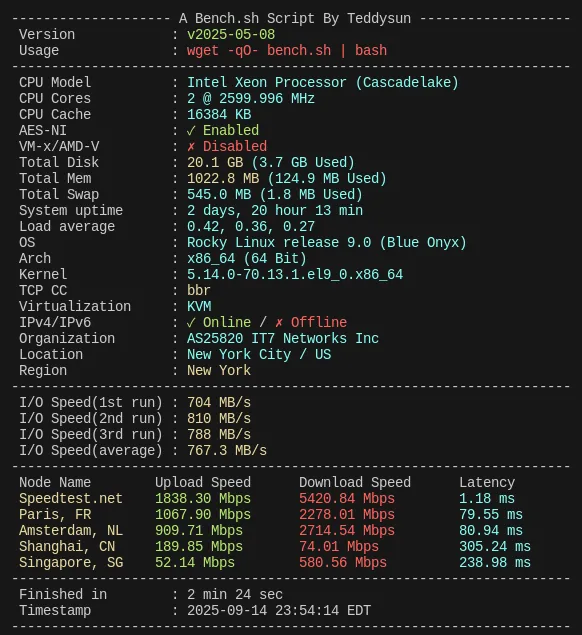Click the wget -qO- bench.sh command
This screenshot has height=635, width=582.
[x=287, y=51]
